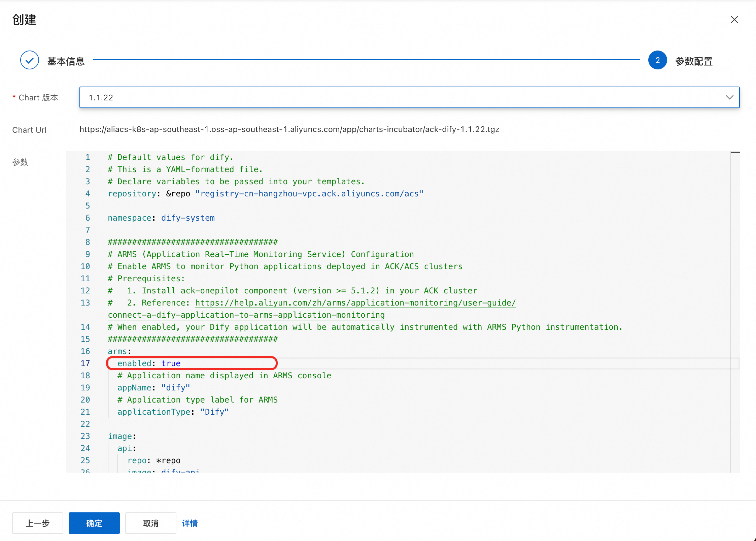Click the applicationType: "Dify" line

click(x=173, y=412)
